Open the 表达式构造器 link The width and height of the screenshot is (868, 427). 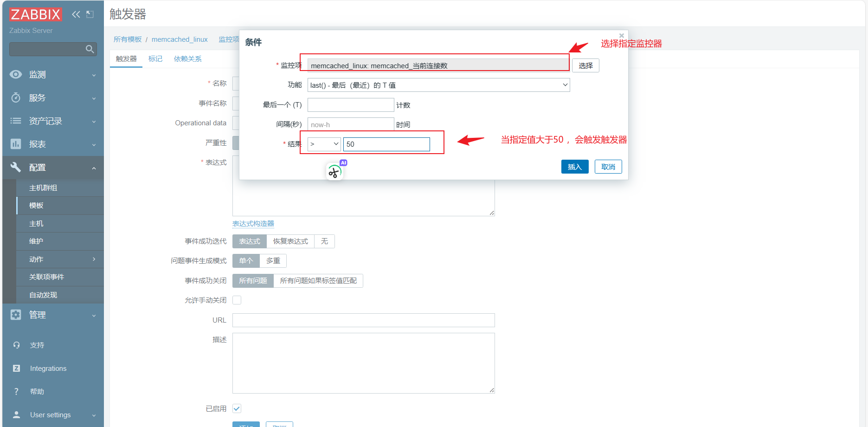(x=253, y=224)
